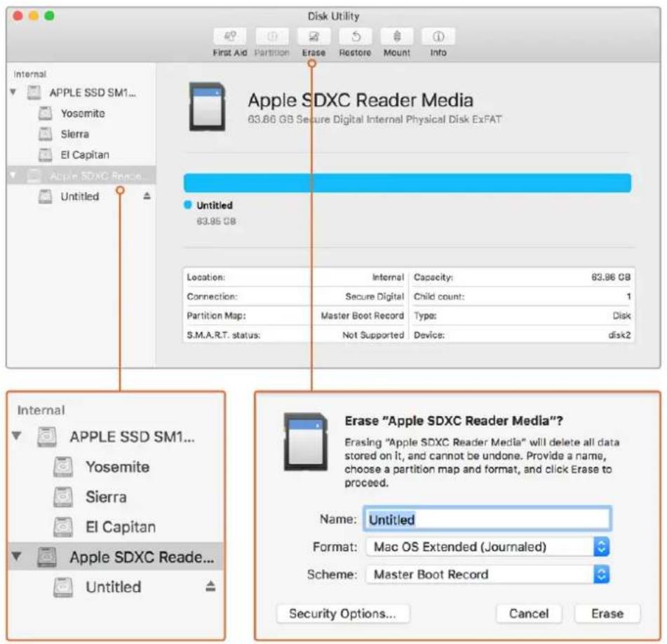Click the Partition toolbar icon
The image size is (667, 644).
272,36
